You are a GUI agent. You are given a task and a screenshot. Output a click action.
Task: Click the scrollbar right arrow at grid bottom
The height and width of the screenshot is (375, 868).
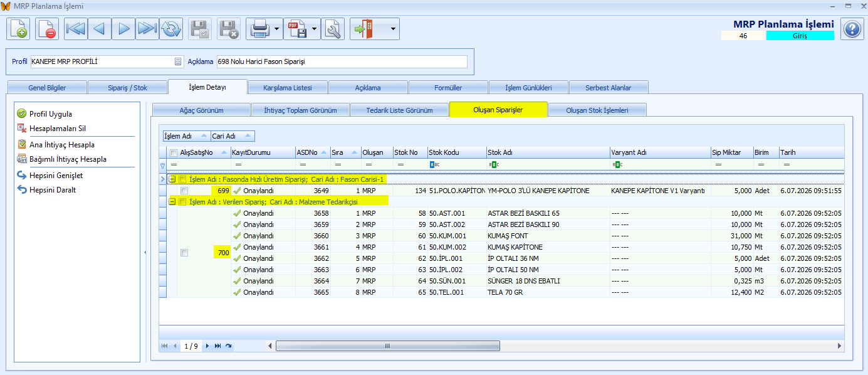point(840,346)
